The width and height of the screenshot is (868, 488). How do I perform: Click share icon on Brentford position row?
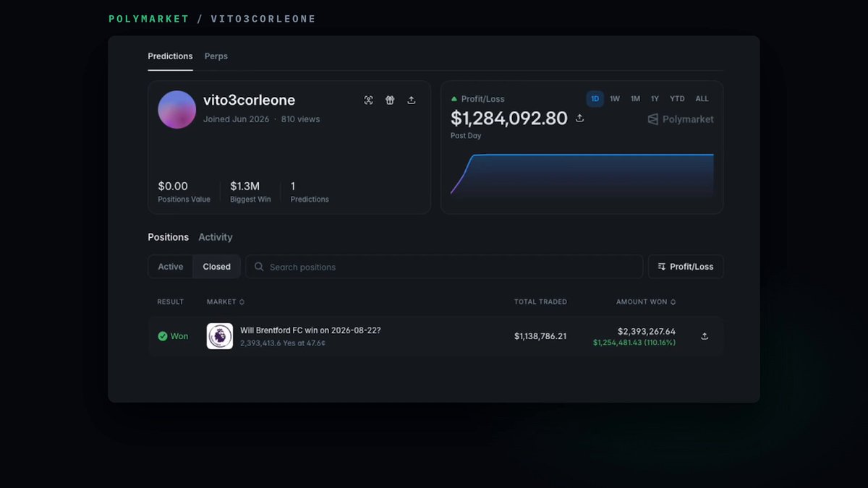[x=705, y=336]
